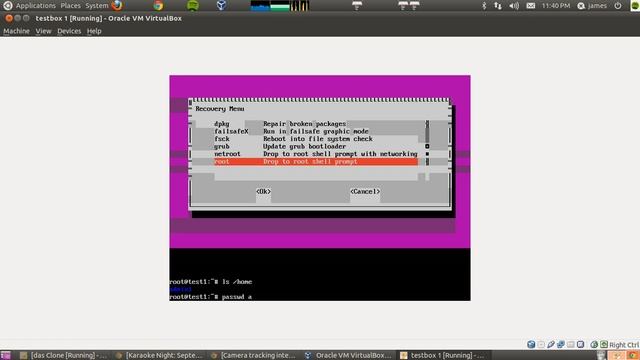The width and height of the screenshot is (640, 360).
Task: Switch to Oracle VM VirtualBox taskbar window
Action: pyautogui.click(x=349, y=355)
